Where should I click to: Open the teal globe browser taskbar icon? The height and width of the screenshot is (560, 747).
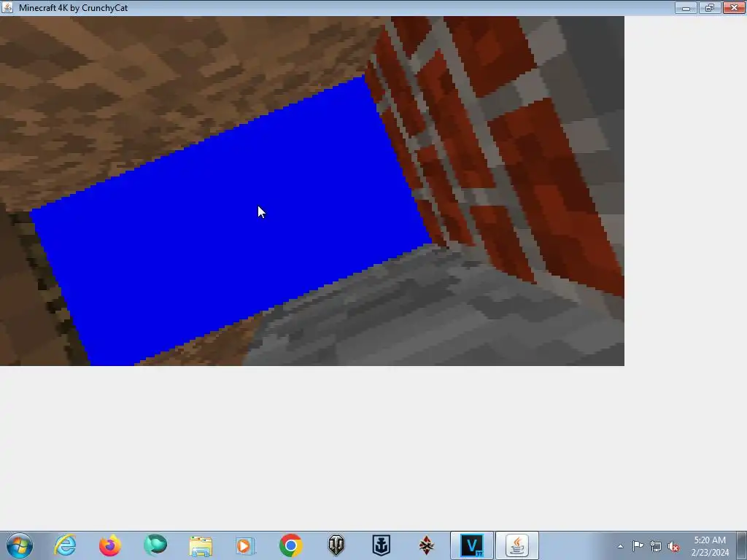[155, 545]
